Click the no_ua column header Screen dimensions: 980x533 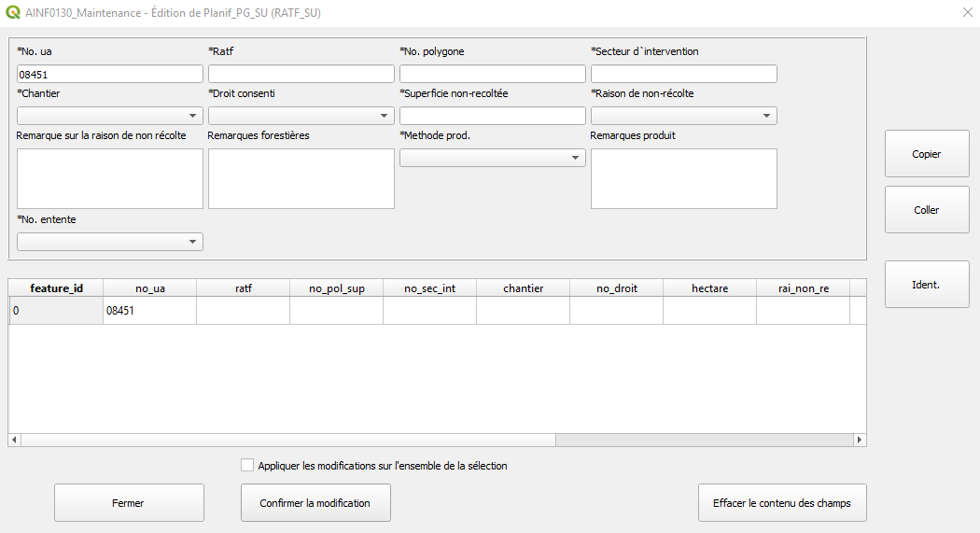click(150, 288)
